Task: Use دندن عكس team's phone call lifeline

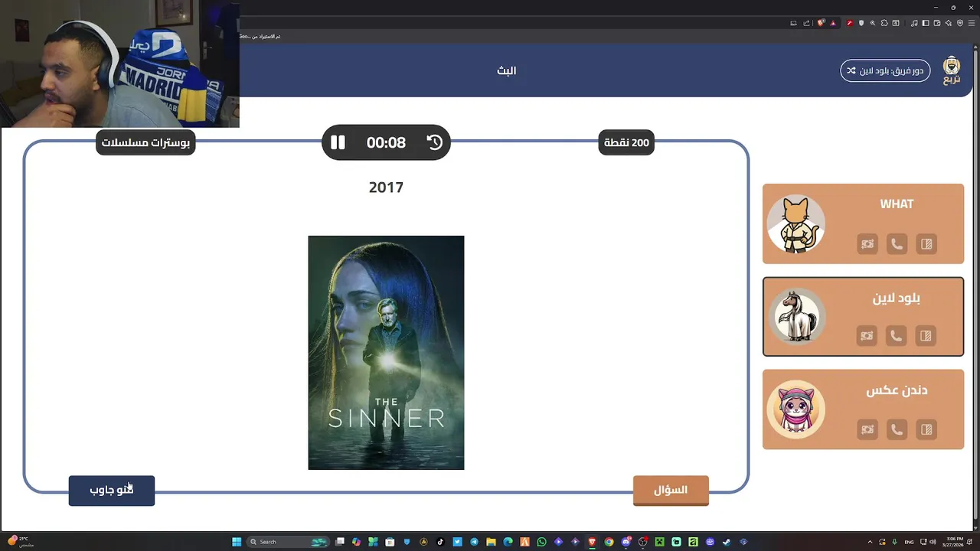Action: tap(897, 429)
